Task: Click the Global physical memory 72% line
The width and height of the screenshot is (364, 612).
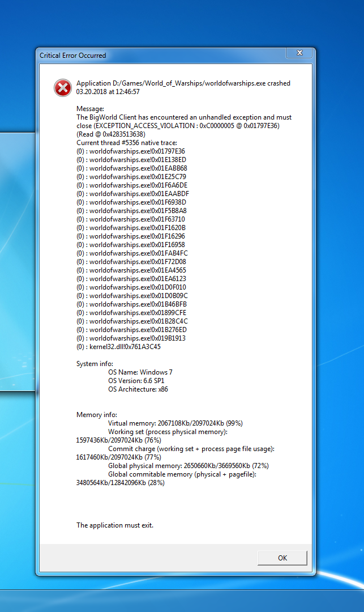Action: [x=188, y=466]
